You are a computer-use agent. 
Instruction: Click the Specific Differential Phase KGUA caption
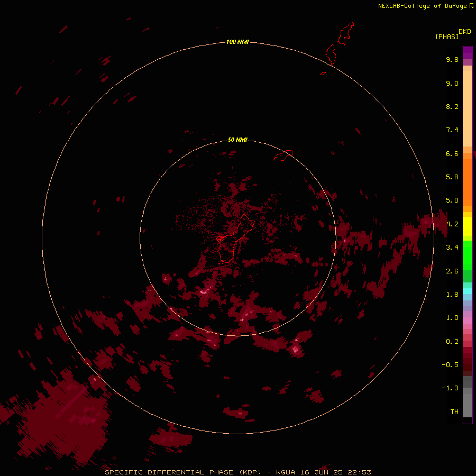[x=238, y=472]
